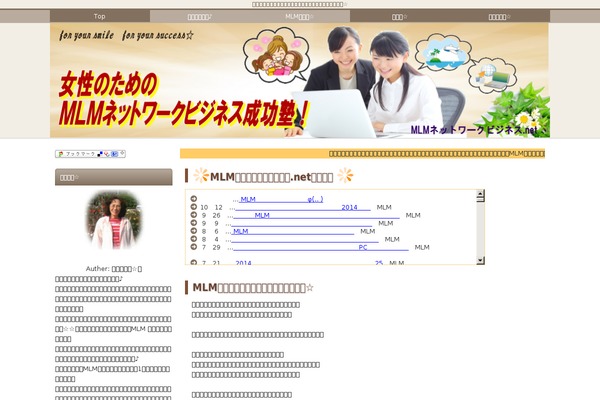This screenshot has height=400, width=600.
Task: Click the arrow bullet on the 7 29 row
Action: pyautogui.click(x=194, y=247)
